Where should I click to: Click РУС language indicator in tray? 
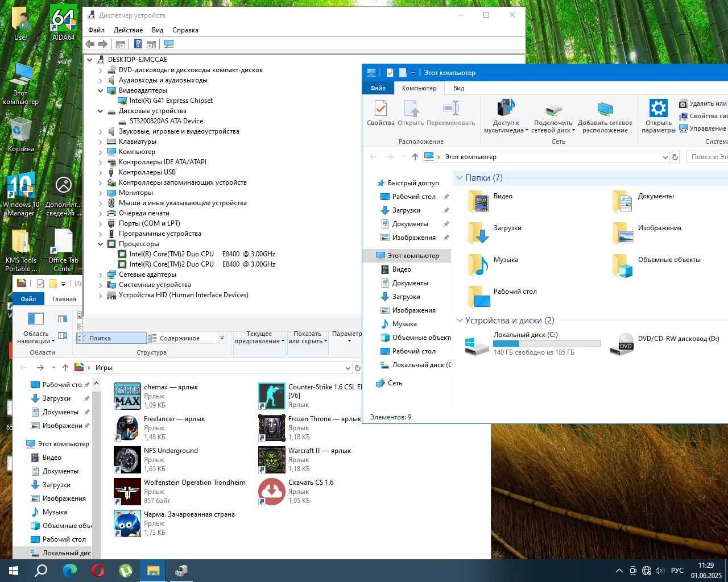pos(677,571)
